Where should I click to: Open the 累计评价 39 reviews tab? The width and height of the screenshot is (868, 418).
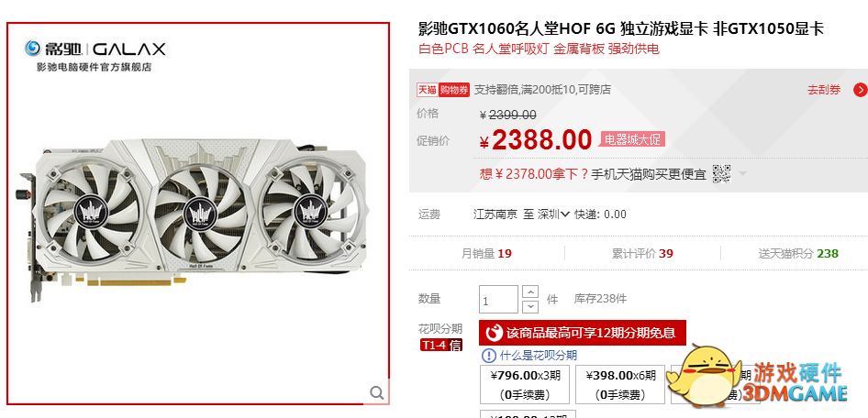point(642,254)
